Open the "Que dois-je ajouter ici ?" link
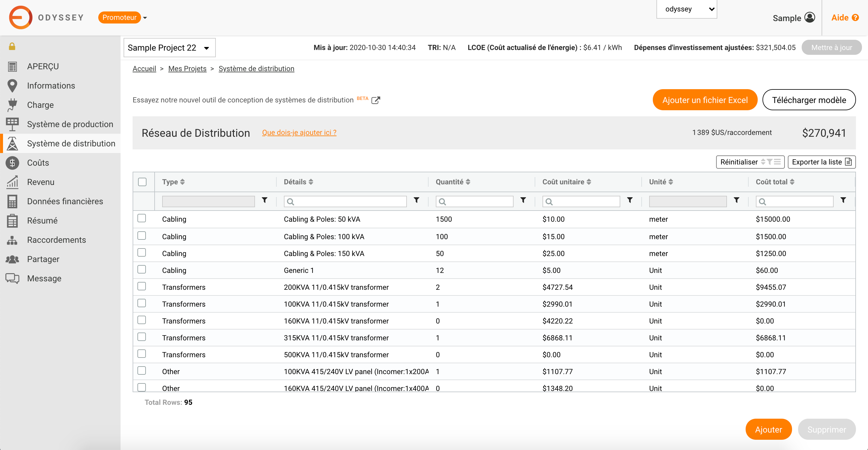 click(x=299, y=133)
